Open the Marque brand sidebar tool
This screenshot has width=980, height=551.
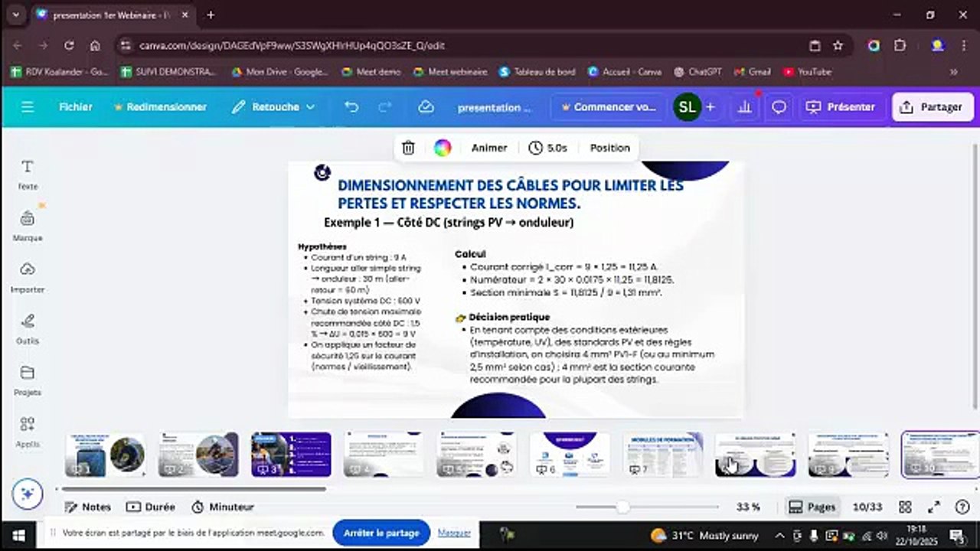[28, 226]
